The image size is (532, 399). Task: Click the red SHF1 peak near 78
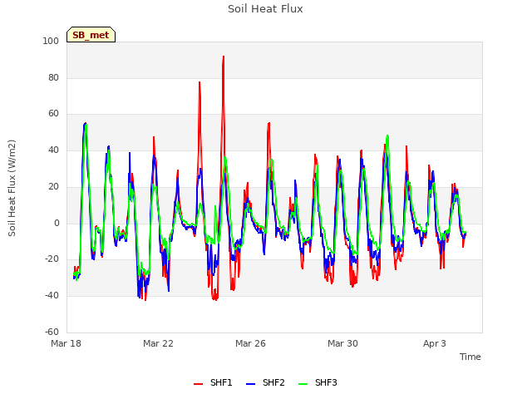(x=199, y=82)
